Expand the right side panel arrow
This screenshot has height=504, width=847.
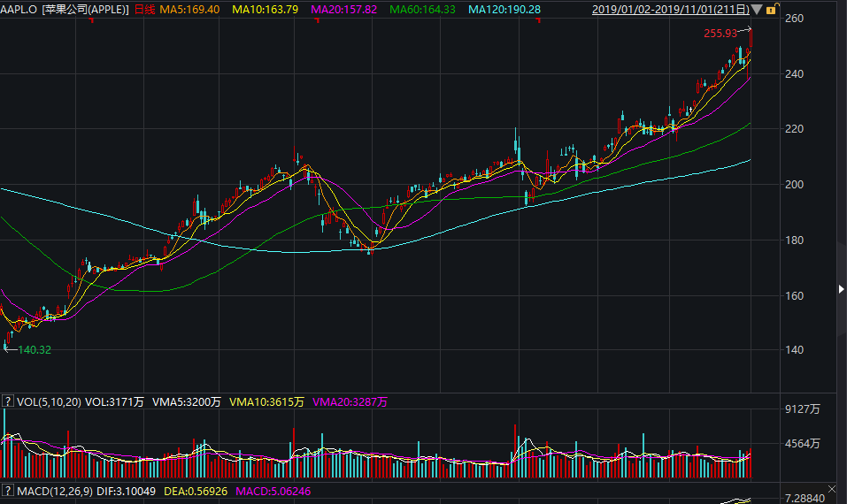pos(840,288)
